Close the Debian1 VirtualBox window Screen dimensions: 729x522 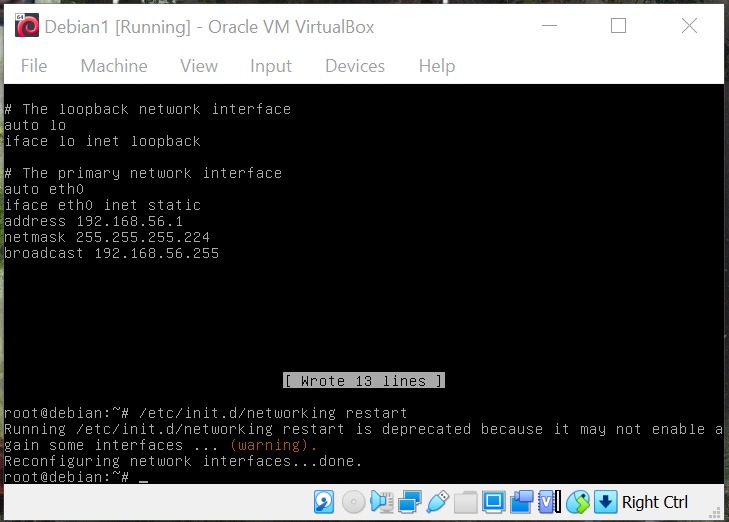click(689, 26)
